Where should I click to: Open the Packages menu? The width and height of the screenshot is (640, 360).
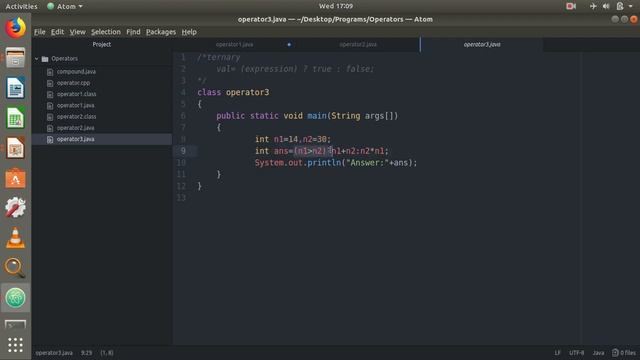(x=161, y=32)
